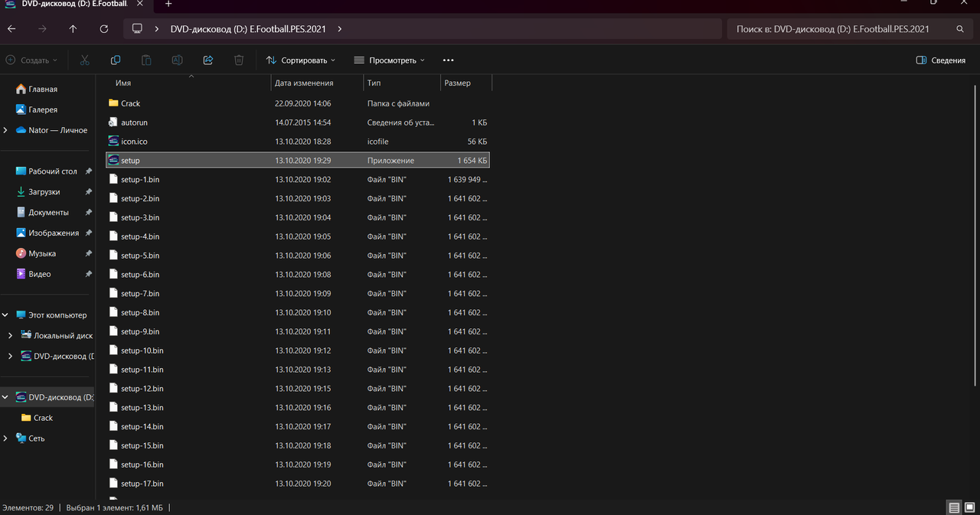Switch to large thumbnails view icon in status bar
The height and width of the screenshot is (515, 980).
click(970, 507)
